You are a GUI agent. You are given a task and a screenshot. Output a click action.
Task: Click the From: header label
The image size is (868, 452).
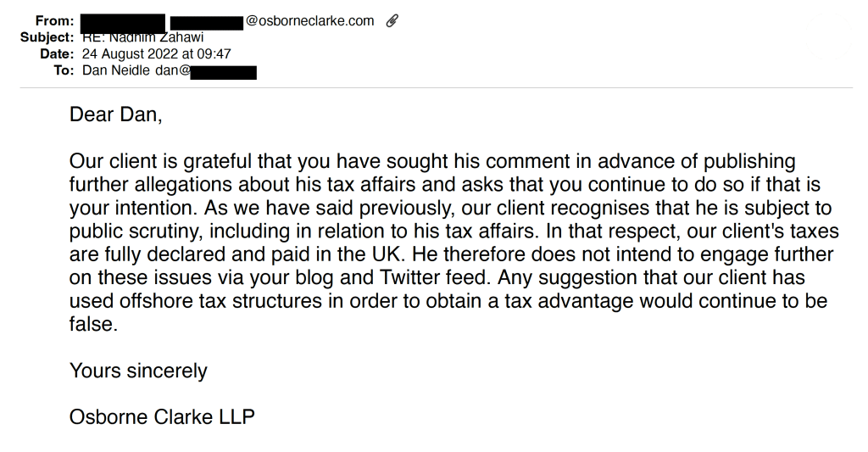(55, 21)
